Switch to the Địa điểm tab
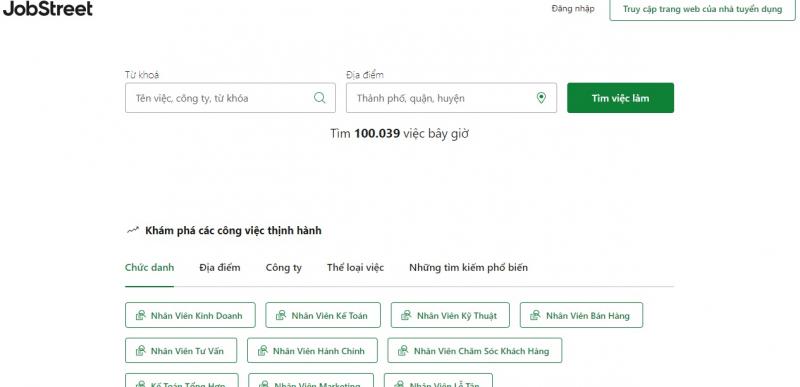The width and height of the screenshot is (800, 387). [x=220, y=268]
